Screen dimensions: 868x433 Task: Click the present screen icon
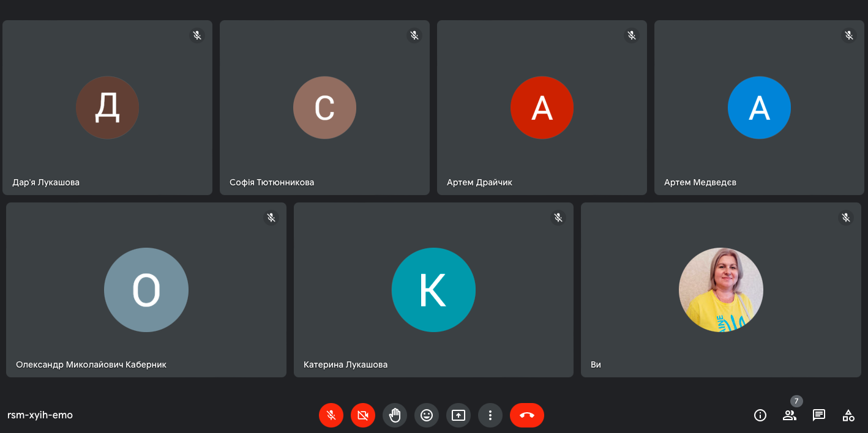(x=458, y=415)
